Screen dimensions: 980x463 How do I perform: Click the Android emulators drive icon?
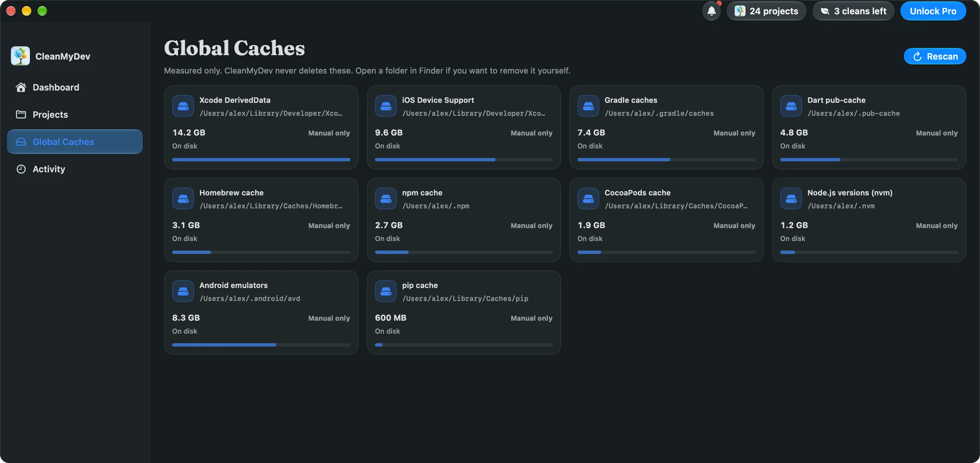pyautogui.click(x=183, y=291)
